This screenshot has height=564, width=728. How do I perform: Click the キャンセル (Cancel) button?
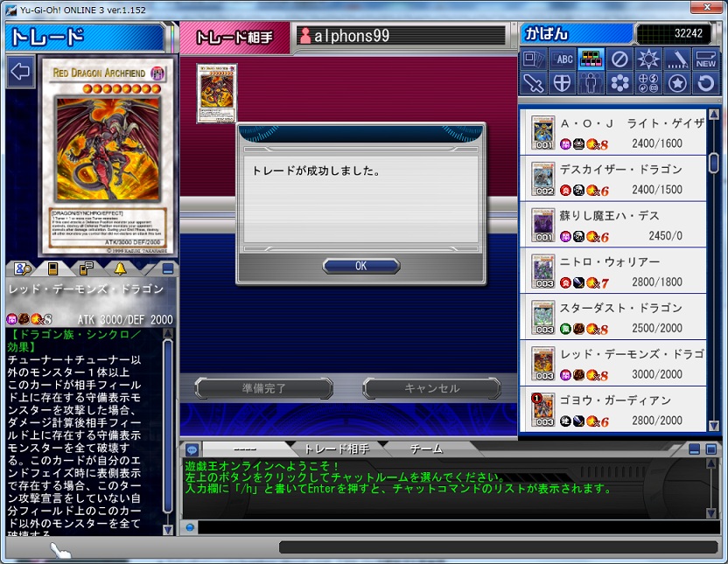431,388
